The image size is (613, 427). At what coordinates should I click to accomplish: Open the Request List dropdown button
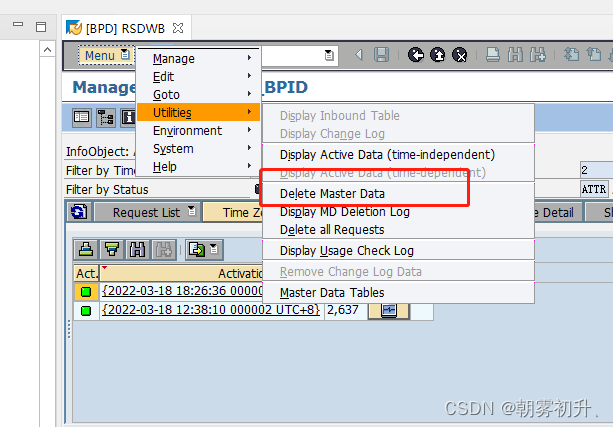[147, 212]
